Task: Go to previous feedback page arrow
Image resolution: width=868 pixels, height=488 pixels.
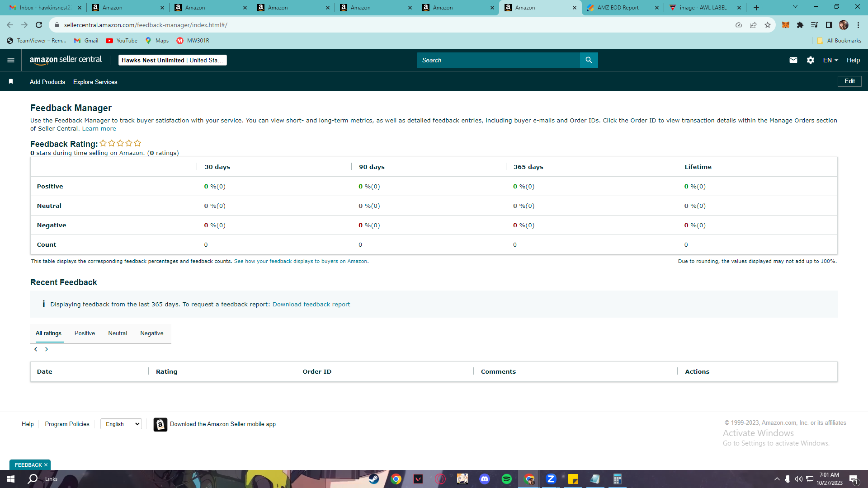Action: tap(36, 349)
